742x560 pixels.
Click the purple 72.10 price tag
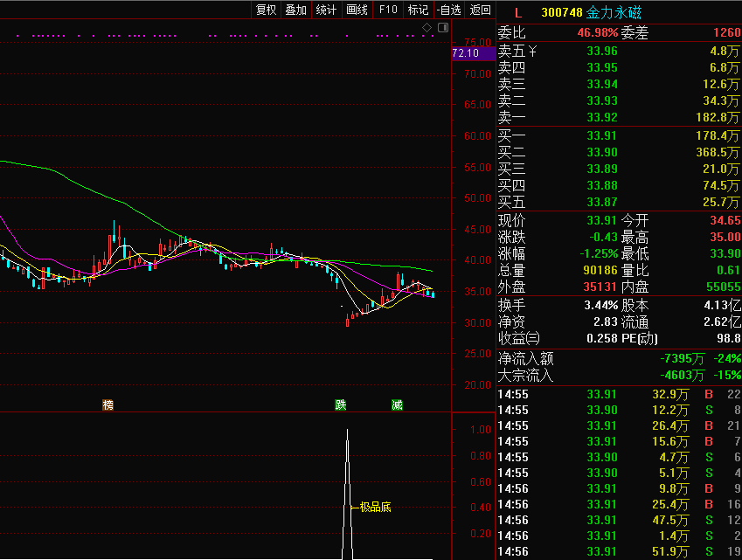coord(465,53)
